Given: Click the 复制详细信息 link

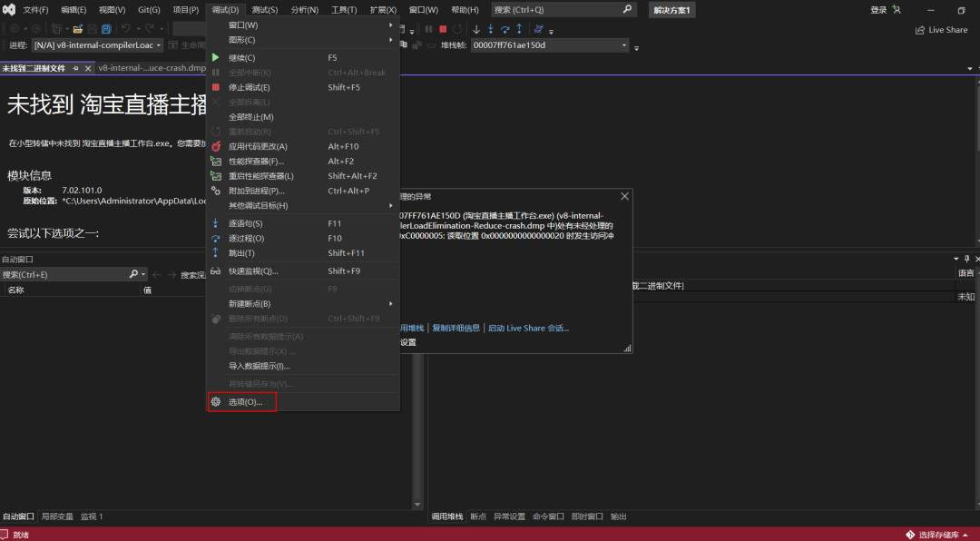Looking at the screenshot, I should coord(456,328).
